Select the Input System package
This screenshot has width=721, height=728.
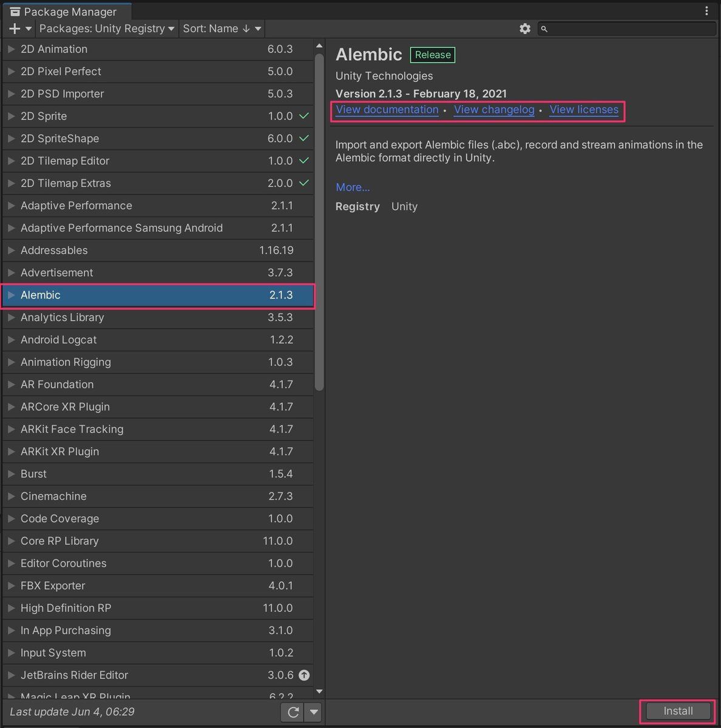(x=158, y=653)
